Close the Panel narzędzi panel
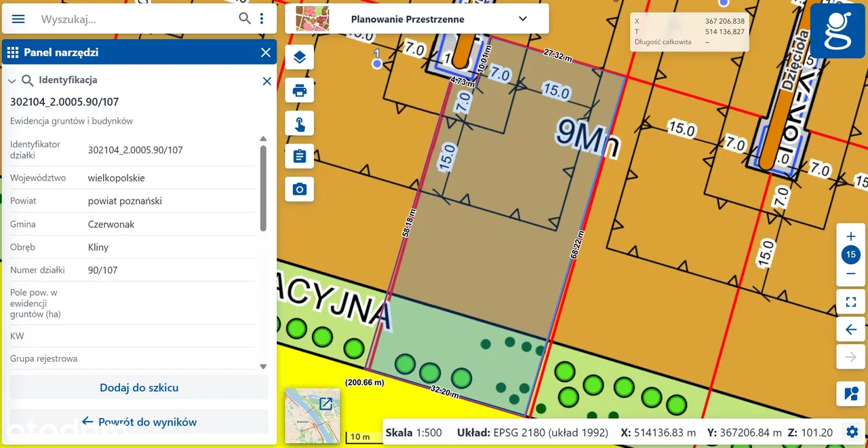The width and height of the screenshot is (868, 448). click(265, 52)
